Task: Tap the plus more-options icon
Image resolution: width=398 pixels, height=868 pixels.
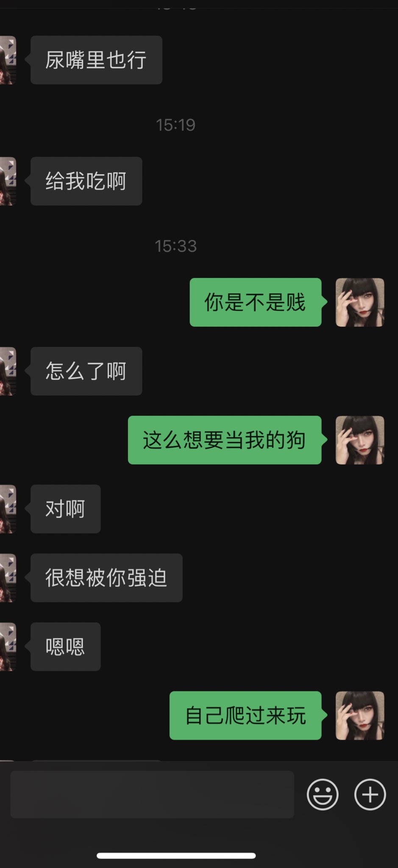Action: 370,794
